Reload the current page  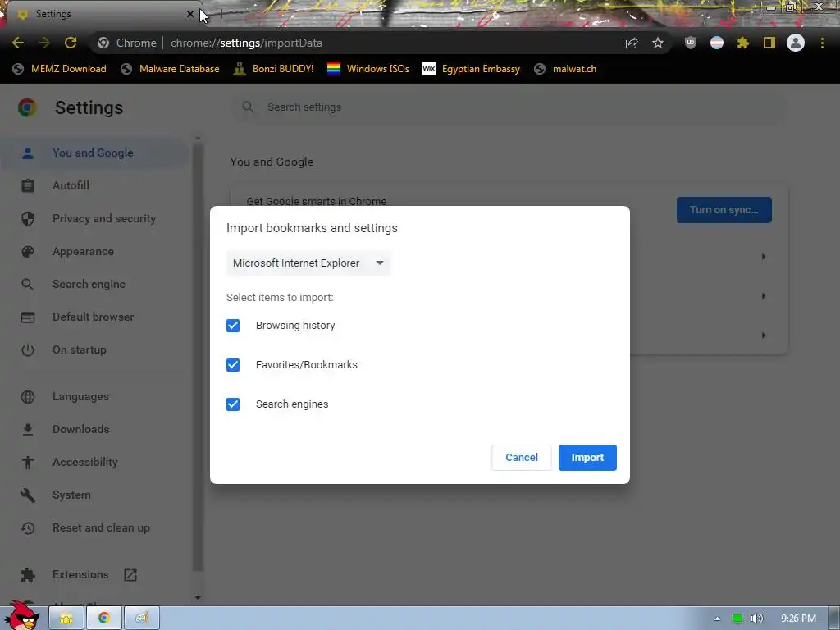click(71, 43)
